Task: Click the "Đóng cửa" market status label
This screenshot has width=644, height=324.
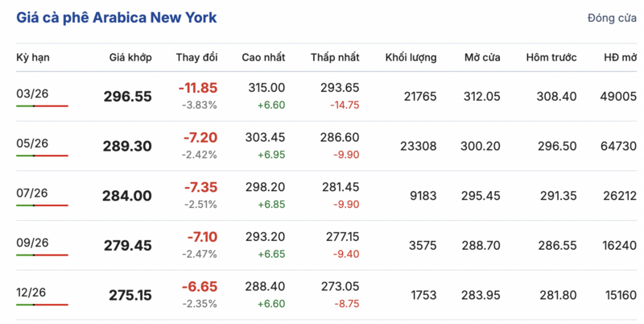Action: click(612, 19)
